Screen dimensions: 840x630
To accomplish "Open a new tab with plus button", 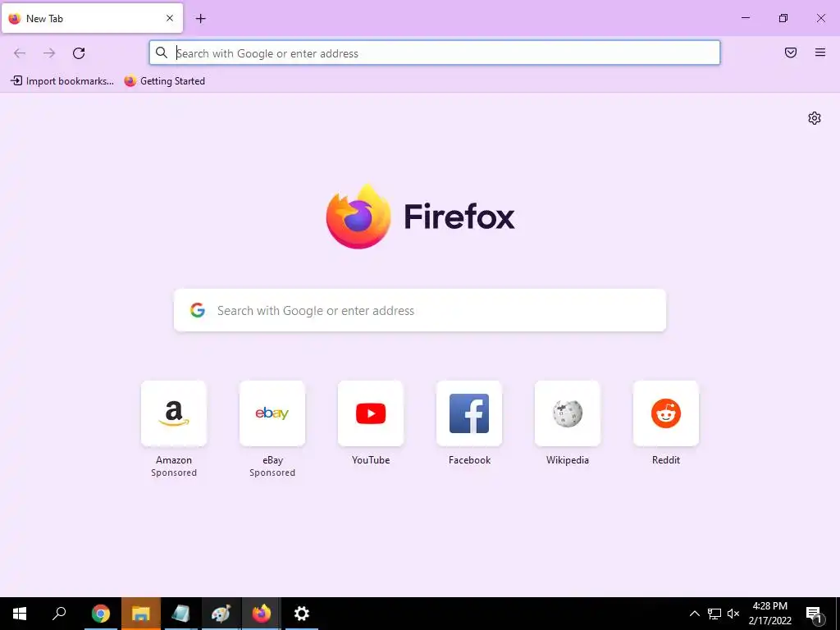I will pos(200,19).
